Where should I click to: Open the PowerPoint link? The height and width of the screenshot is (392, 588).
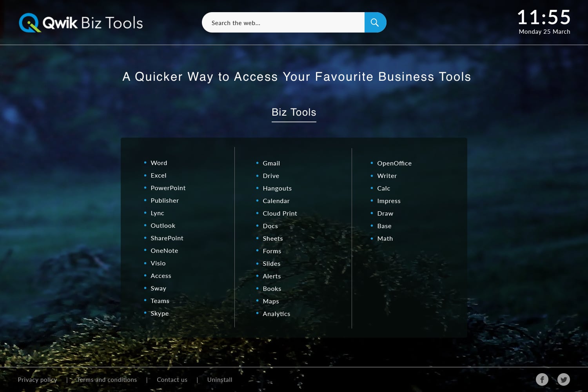(x=168, y=188)
